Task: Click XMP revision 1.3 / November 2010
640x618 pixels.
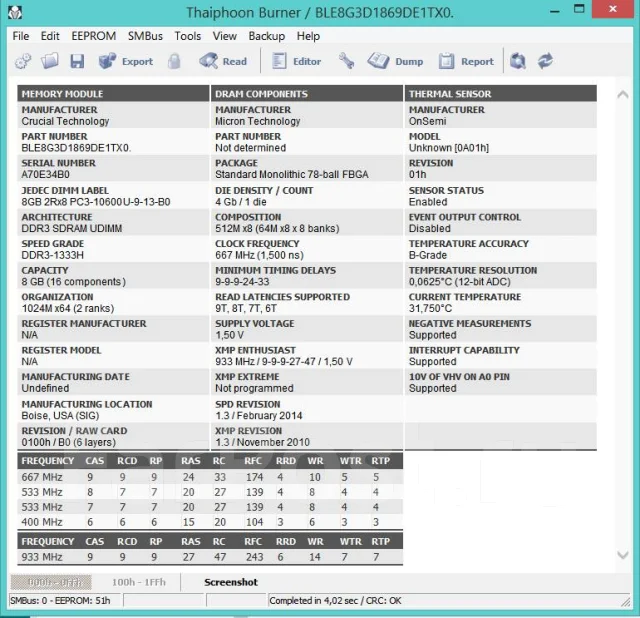Action: pyautogui.click(x=262, y=442)
